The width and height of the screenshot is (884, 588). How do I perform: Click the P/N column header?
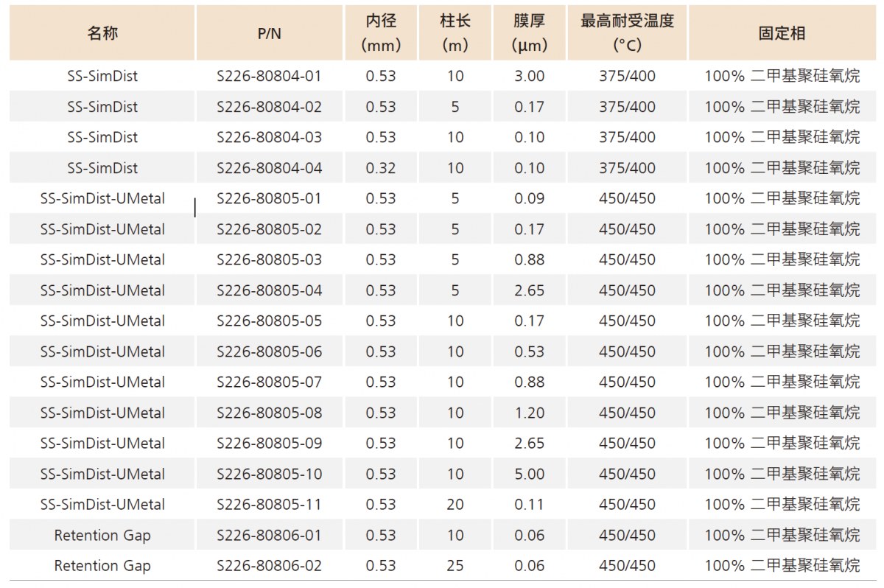(x=270, y=33)
